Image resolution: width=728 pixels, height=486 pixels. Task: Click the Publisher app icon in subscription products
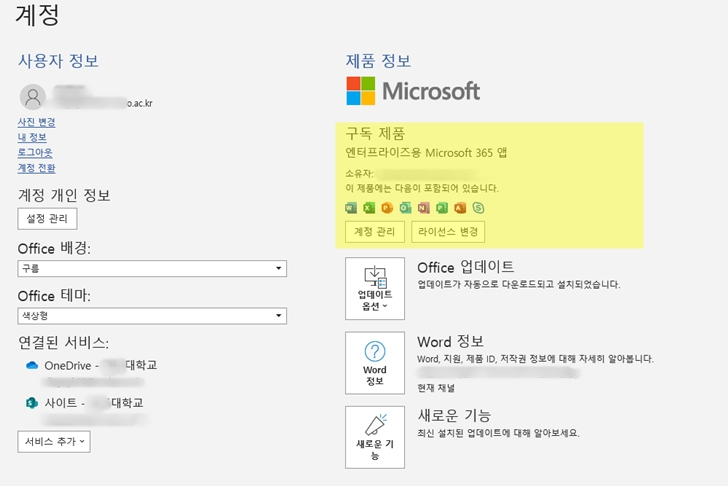tap(442, 207)
